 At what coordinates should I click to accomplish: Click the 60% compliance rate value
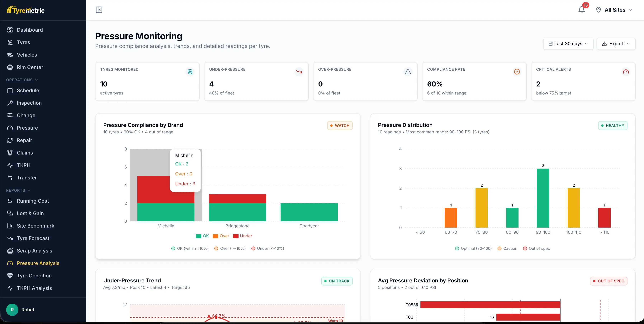[x=435, y=84]
